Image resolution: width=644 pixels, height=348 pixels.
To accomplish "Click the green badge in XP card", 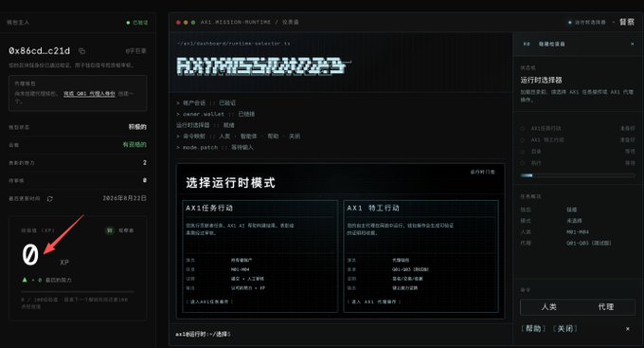I will pyautogui.click(x=109, y=230).
